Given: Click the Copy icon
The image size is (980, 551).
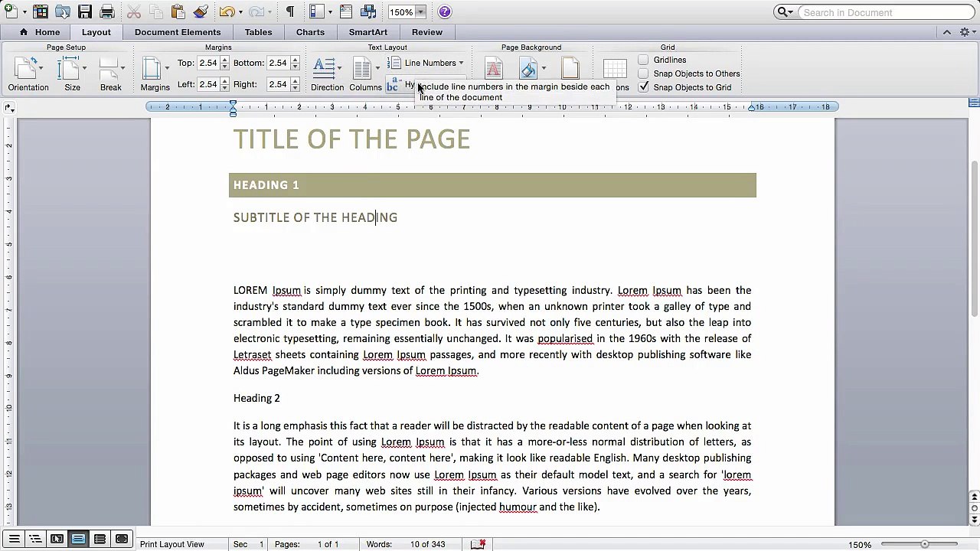Looking at the screenshot, I should [156, 11].
